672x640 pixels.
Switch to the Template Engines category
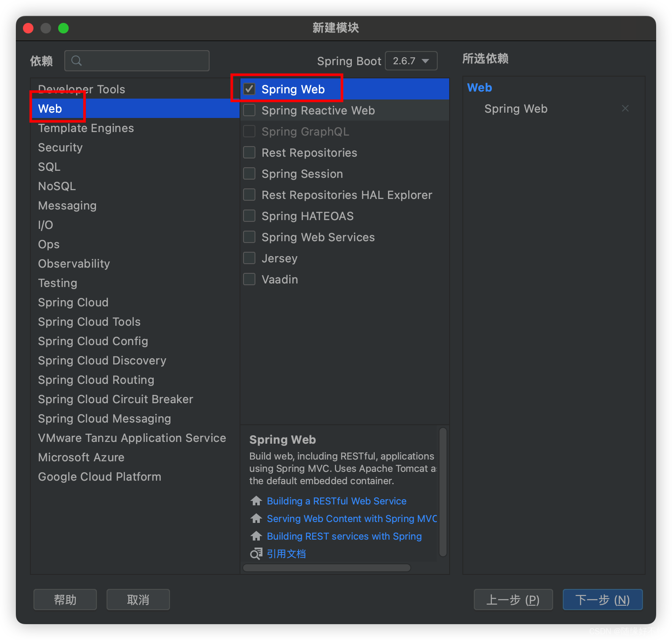[x=86, y=128]
